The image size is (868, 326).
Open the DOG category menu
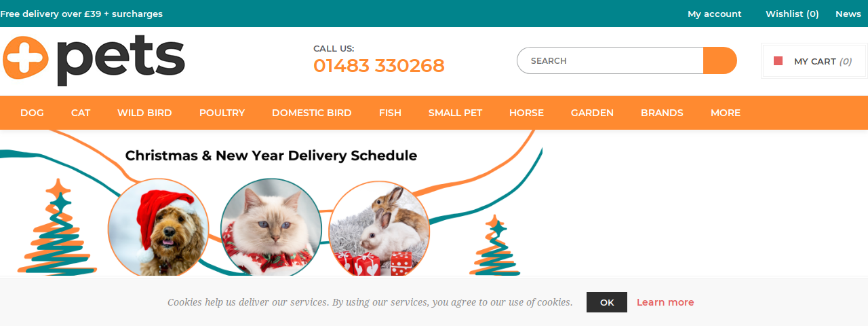32,113
